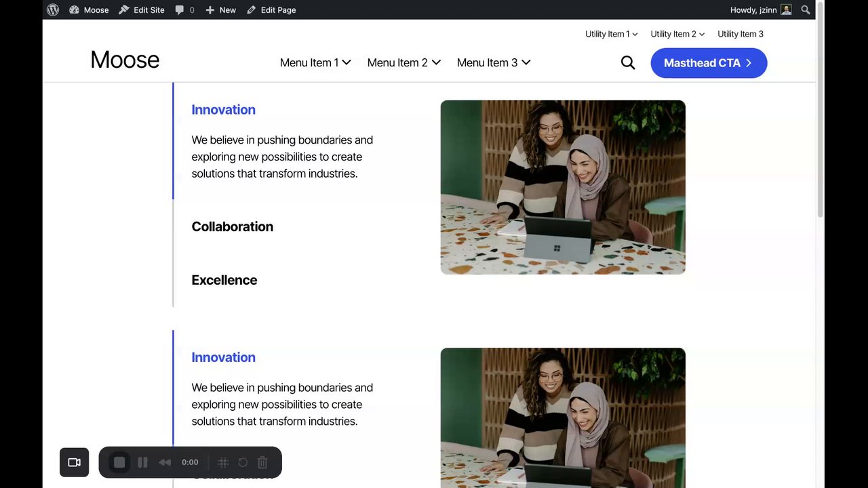This screenshot has width=868, height=488.
Task: Click the second Innovation description paragraph
Action: coord(282,405)
